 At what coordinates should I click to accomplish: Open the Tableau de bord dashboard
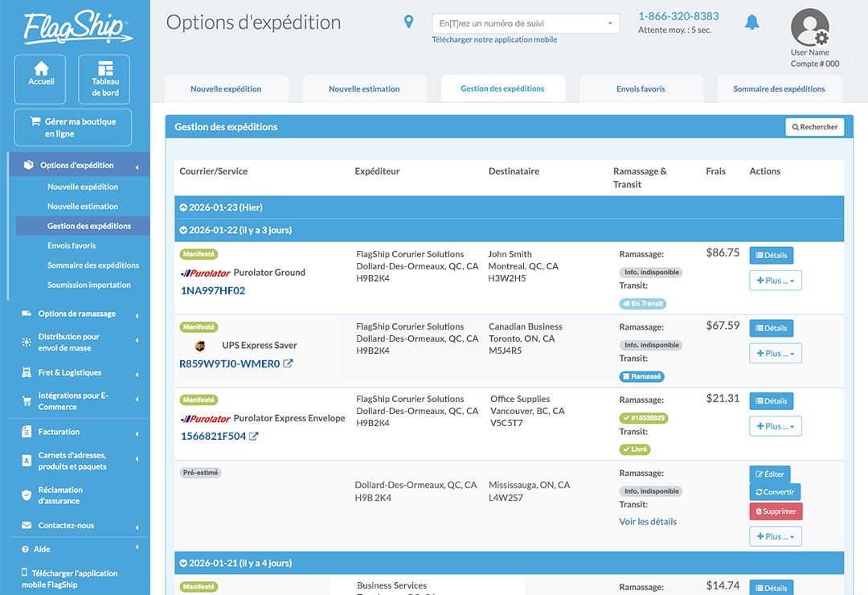pos(104,79)
